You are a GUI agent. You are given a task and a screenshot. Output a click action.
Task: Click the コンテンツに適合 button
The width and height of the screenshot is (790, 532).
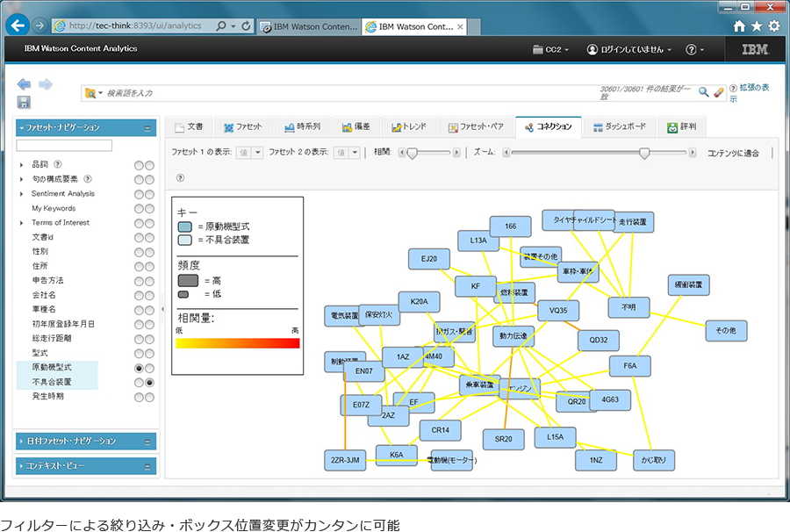(733, 153)
